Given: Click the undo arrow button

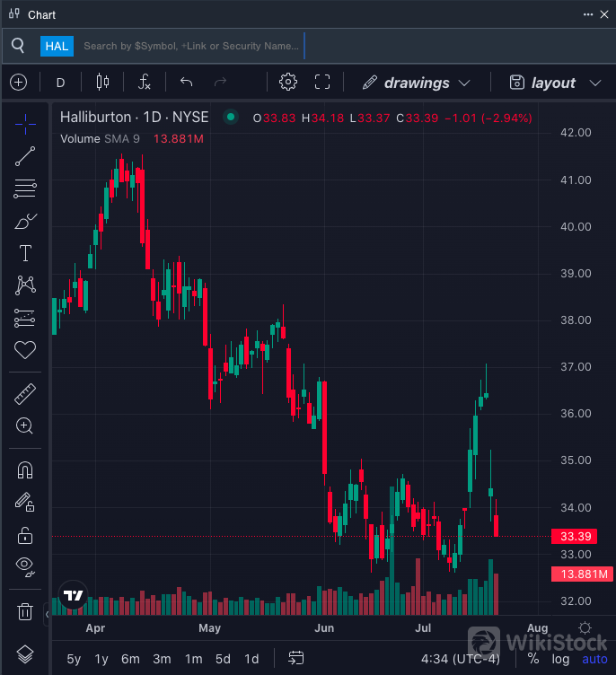Looking at the screenshot, I should pyautogui.click(x=186, y=83).
